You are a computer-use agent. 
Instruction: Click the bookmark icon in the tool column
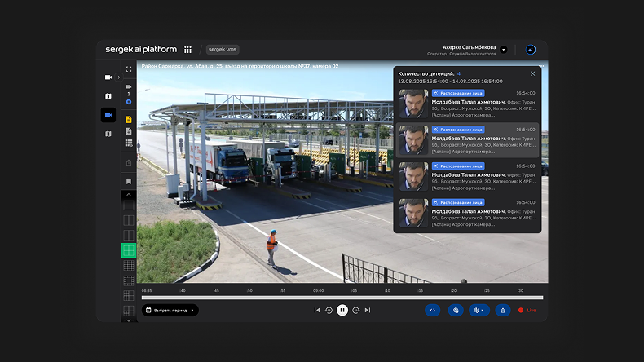(x=129, y=181)
